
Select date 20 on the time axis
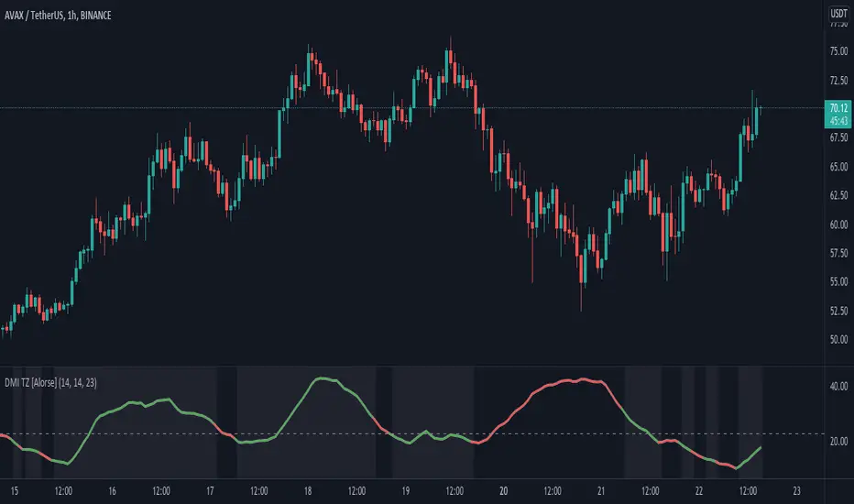[x=503, y=489]
